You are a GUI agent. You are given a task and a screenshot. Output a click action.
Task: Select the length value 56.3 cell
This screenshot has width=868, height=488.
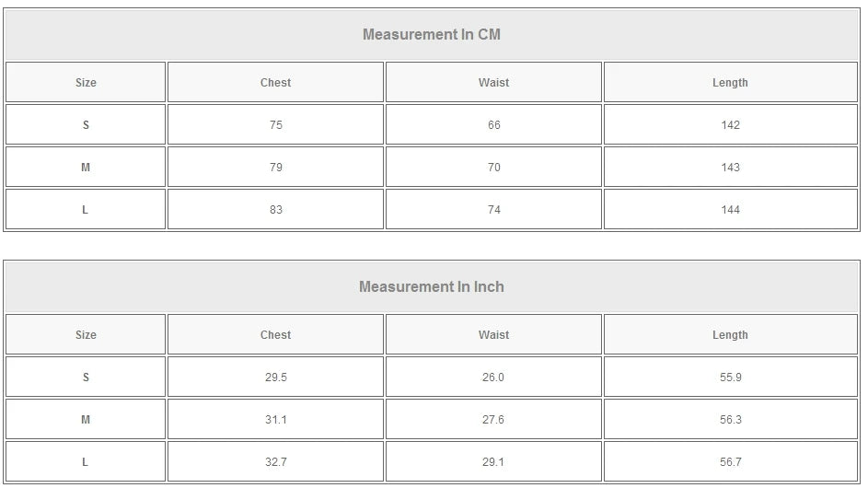tap(730, 420)
